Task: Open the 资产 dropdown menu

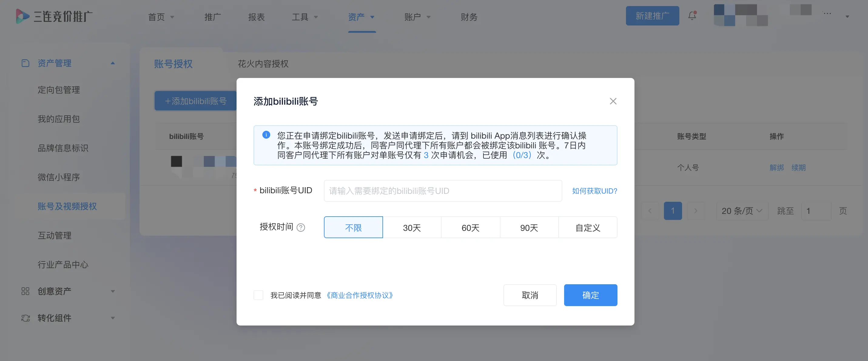Action: [x=361, y=17]
